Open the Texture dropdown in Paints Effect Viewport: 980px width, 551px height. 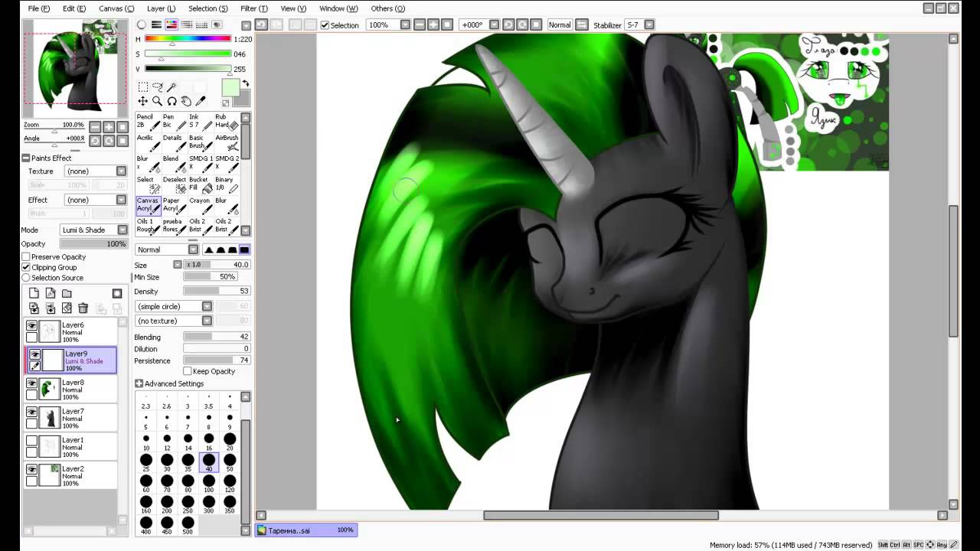point(96,171)
